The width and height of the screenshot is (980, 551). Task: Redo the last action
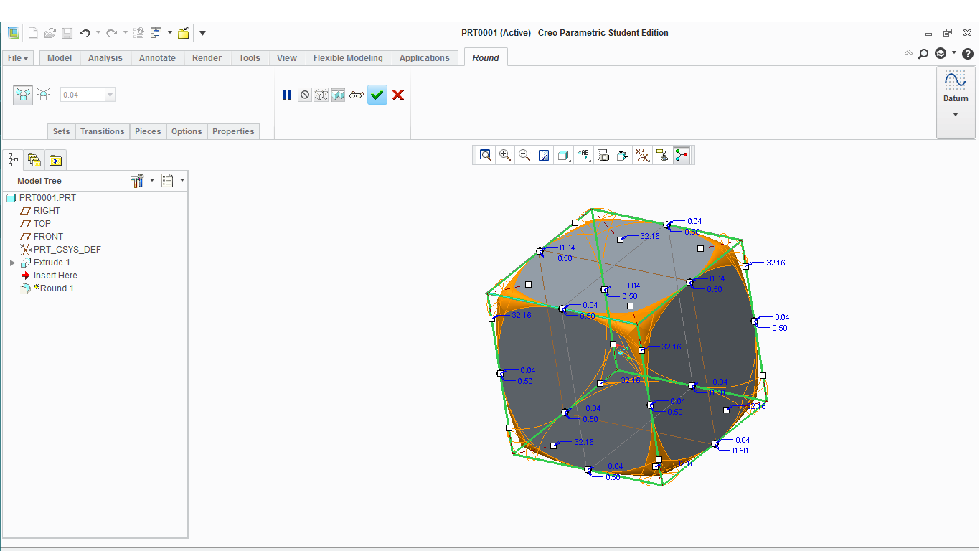111,33
